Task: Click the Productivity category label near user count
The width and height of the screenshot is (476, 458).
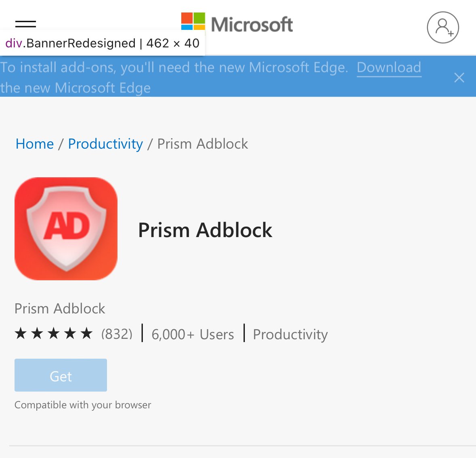Action: pyautogui.click(x=290, y=334)
